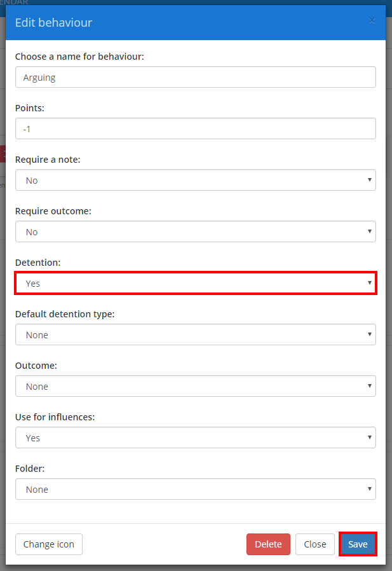
Task: Click the arrow icon beside Use for influences
Action: [x=369, y=437]
